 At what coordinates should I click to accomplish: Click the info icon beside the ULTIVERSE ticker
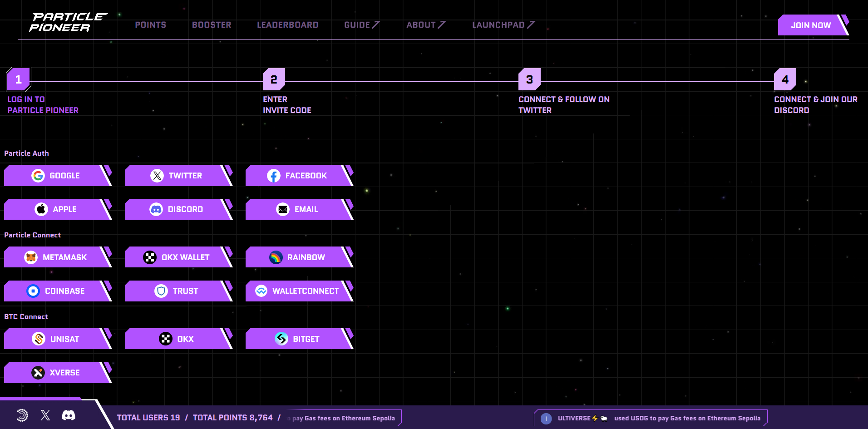pyautogui.click(x=546, y=418)
